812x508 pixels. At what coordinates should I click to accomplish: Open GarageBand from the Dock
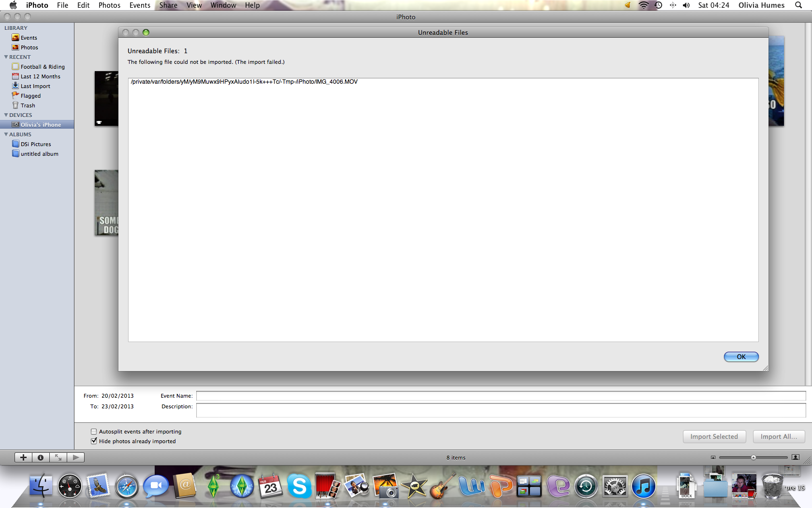pos(443,486)
